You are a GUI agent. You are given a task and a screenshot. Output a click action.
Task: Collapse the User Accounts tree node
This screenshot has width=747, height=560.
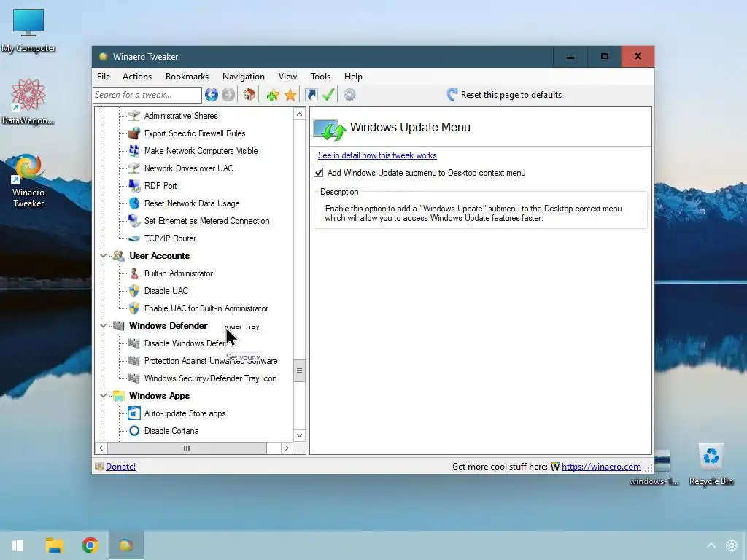pyautogui.click(x=103, y=256)
